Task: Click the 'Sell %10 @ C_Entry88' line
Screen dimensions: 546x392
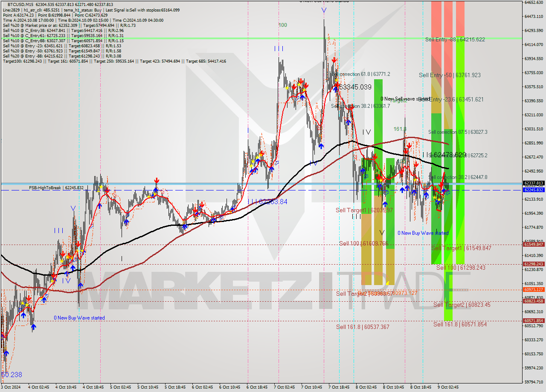Action: coord(63,40)
